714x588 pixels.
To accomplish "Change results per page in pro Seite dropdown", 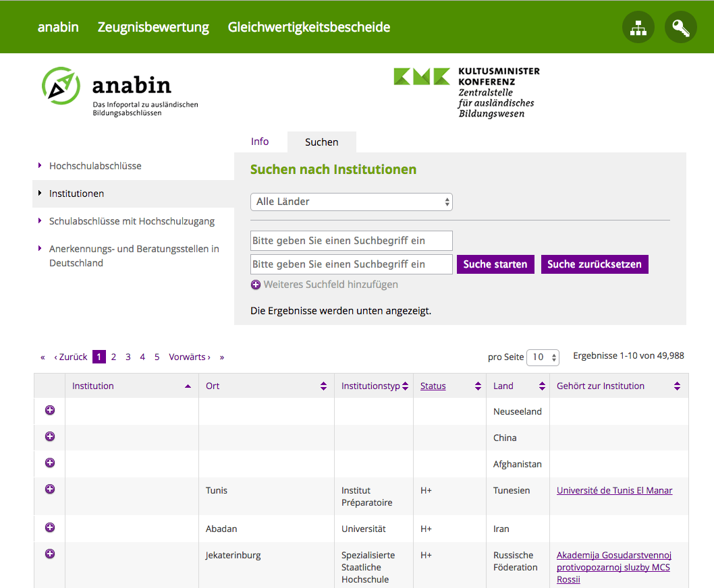I will point(543,357).
